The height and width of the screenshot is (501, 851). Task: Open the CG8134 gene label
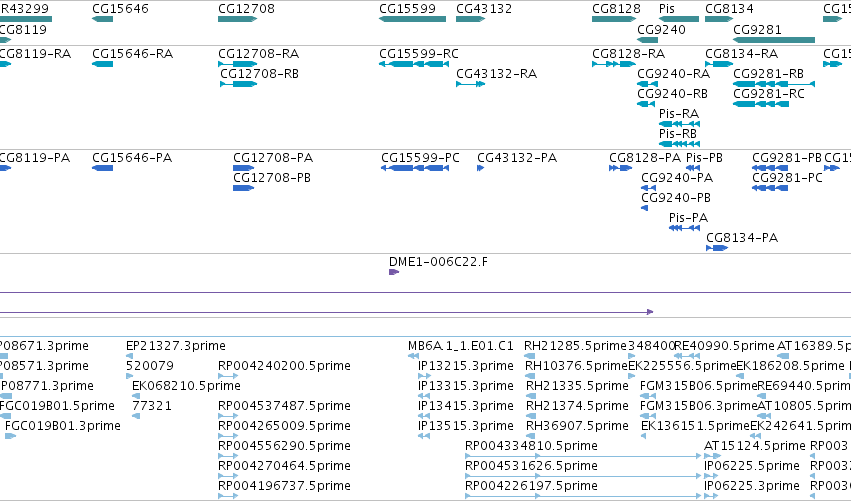(729, 9)
